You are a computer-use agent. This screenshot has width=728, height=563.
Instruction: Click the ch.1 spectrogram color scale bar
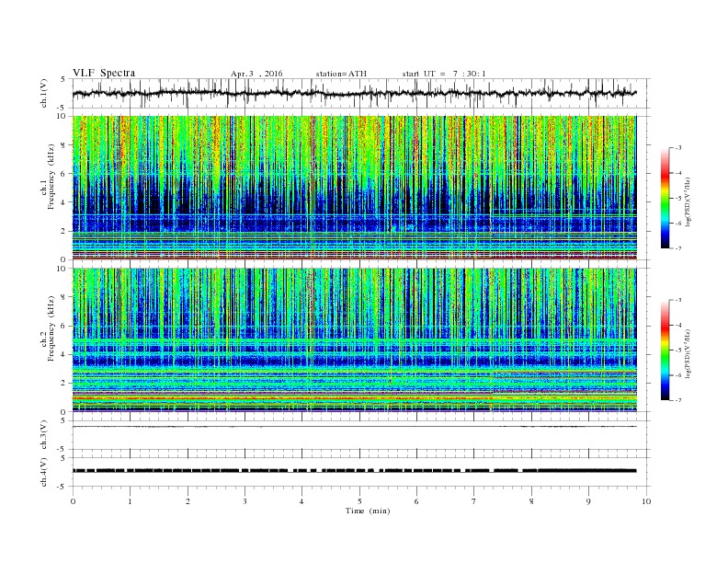[x=665, y=198]
